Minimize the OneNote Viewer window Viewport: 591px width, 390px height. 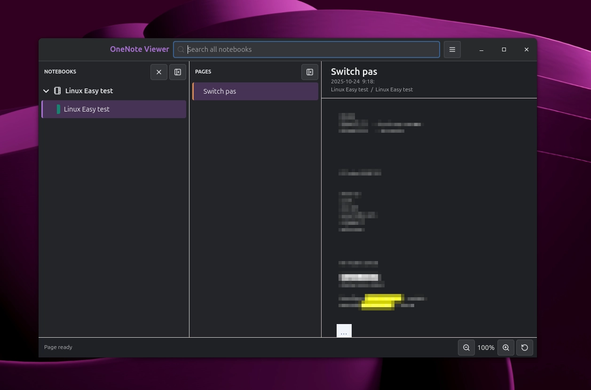[481, 50]
